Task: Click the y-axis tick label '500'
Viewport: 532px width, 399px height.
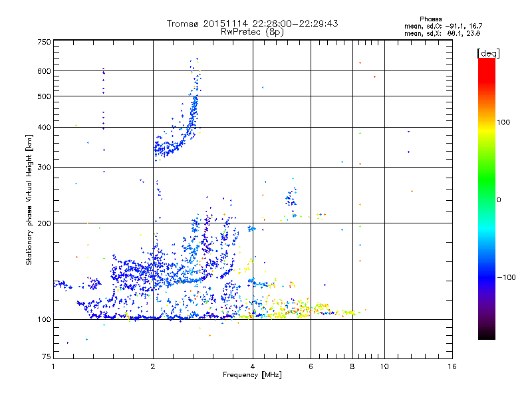Action: pos(44,96)
